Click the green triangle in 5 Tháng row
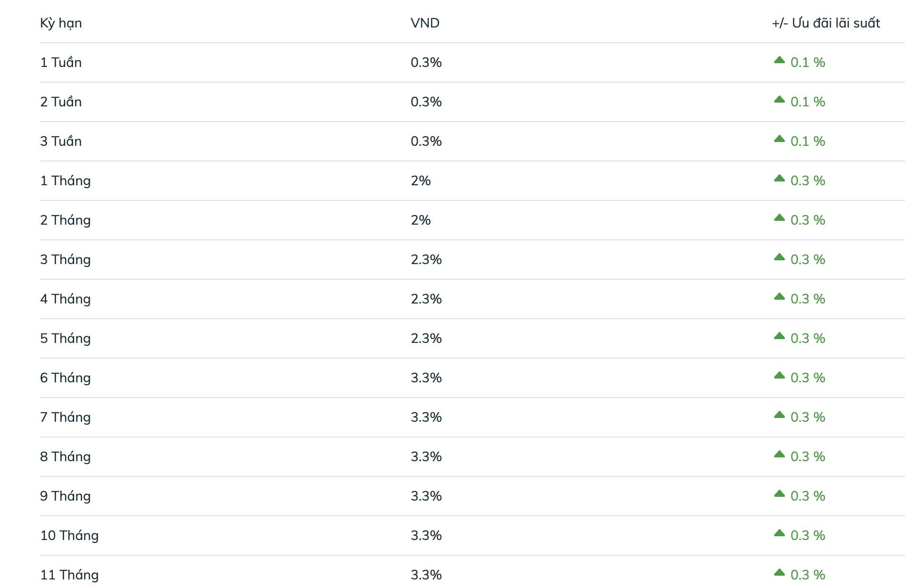This screenshot has width=905, height=588. coord(779,336)
